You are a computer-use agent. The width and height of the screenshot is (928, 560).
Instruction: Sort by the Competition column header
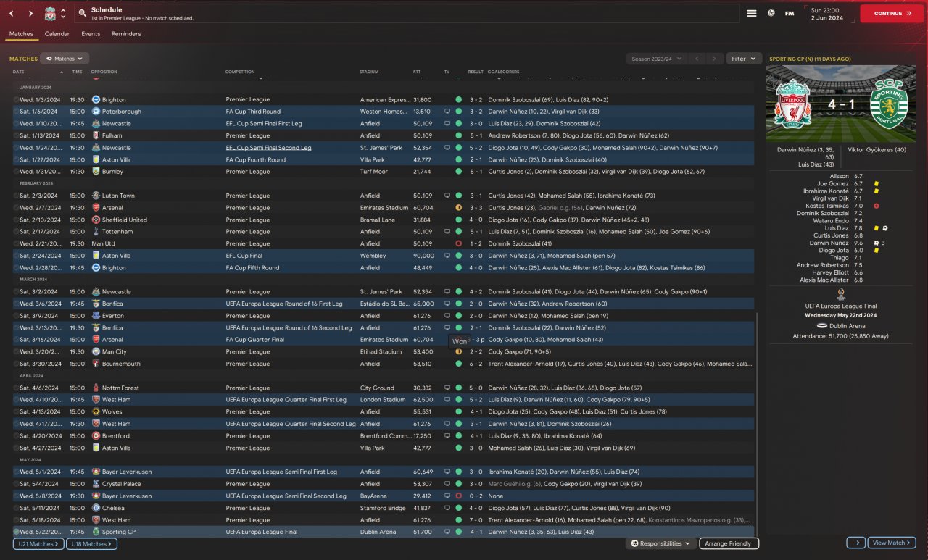(x=240, y=72)
